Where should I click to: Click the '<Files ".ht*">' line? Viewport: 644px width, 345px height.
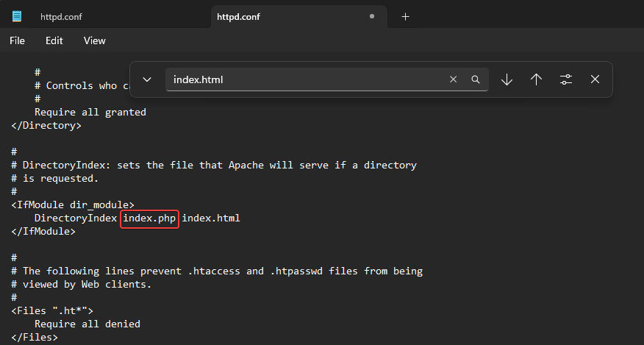52,310
